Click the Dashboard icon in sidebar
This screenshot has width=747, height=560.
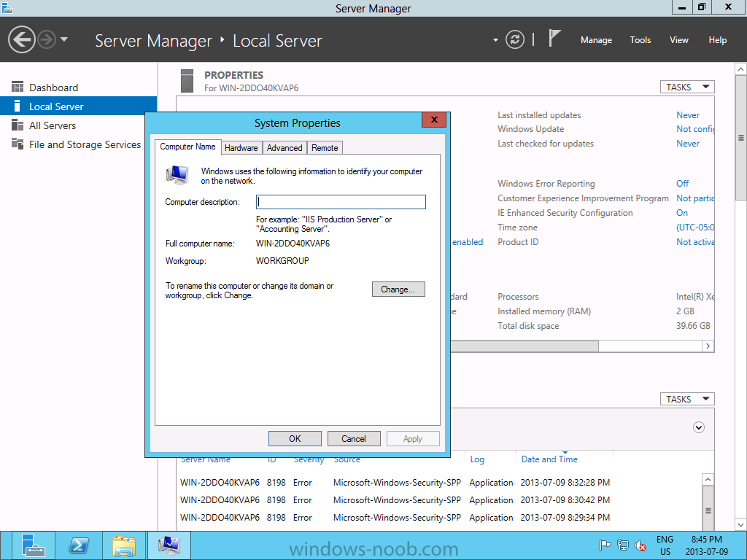click(x=18, y=87)
